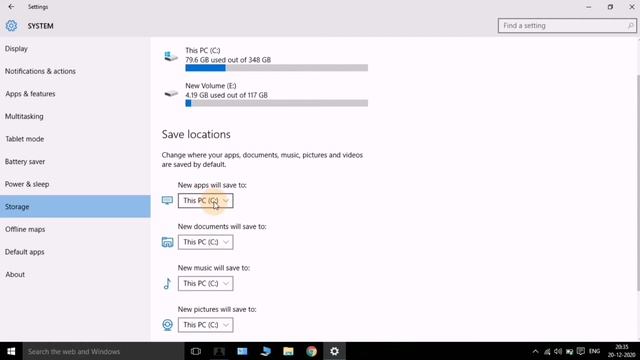
Task: Go back with the Settings back arrow
Action: (x=11, y=7)
